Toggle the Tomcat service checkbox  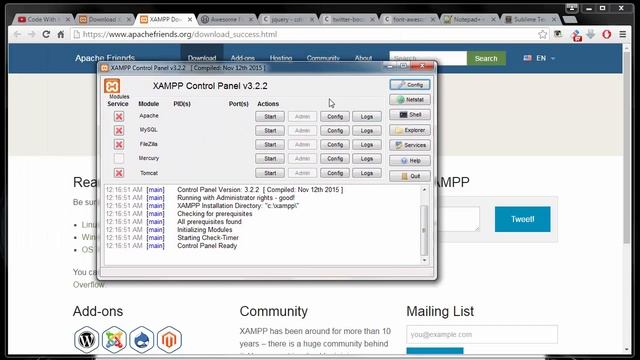119,173
